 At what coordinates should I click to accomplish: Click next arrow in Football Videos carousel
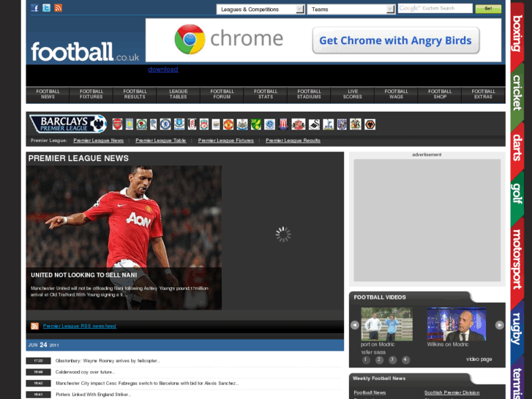pyautogui.click(x=499, y=325)
